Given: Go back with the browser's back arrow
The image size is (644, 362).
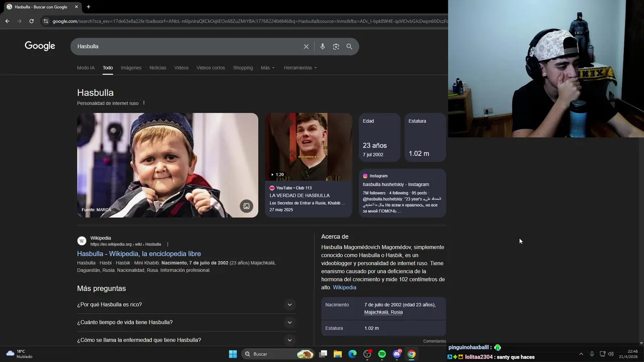Looking at the screenshot, I should pos(7,21).
